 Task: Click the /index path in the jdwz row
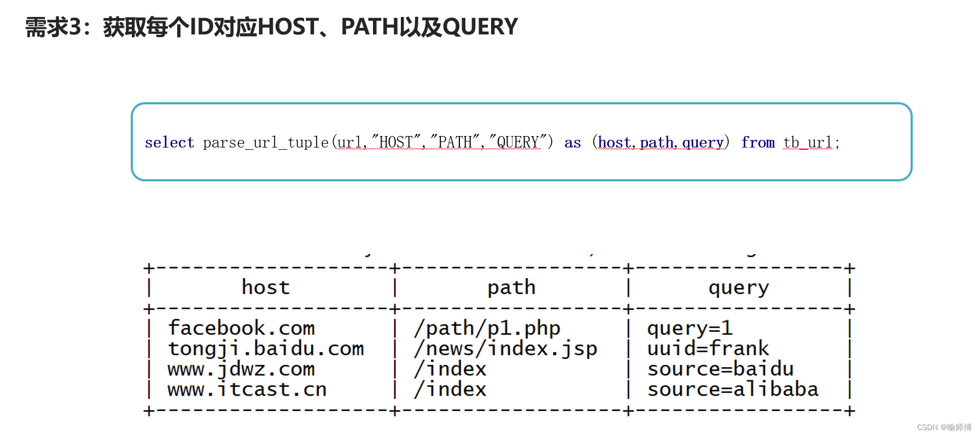[450, 369]
